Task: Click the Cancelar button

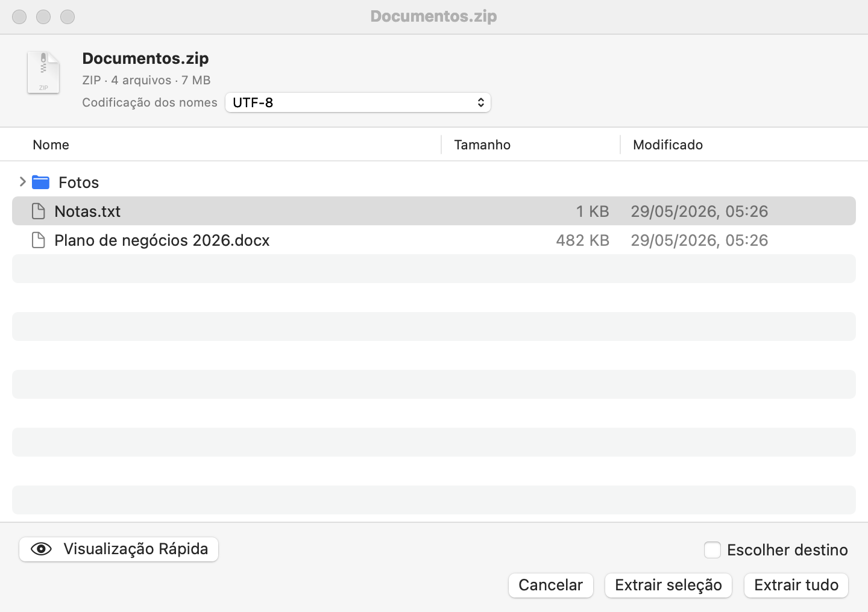Action: pos(551,585)
